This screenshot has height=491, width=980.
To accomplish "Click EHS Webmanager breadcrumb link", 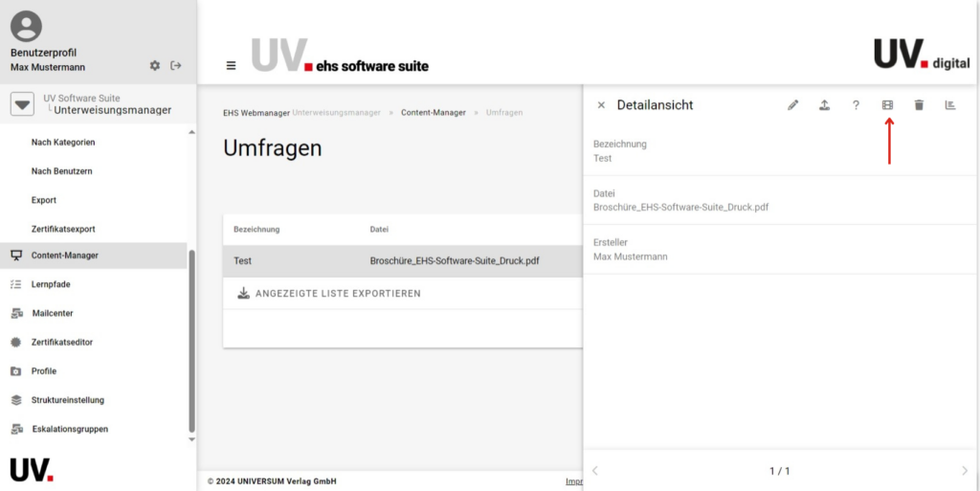I will pos(256,113).
